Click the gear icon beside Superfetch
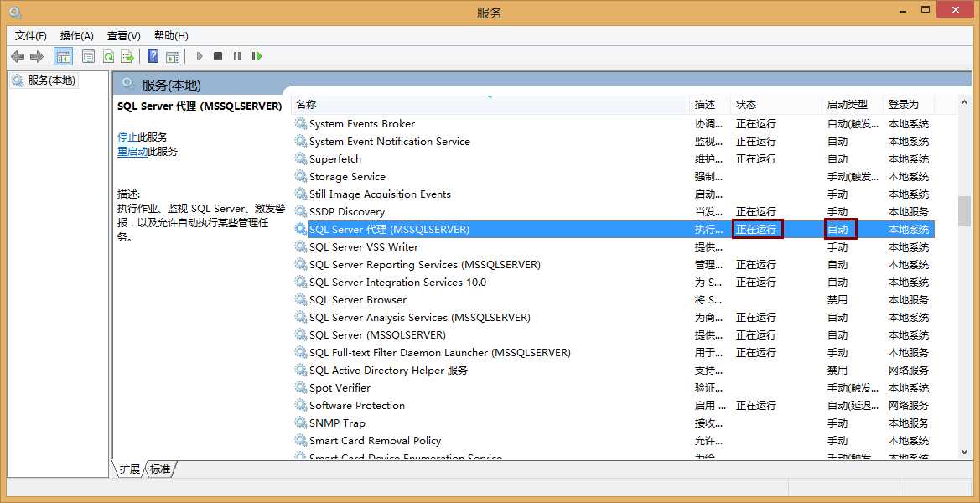Screen dimensions: 980x503 tap(301, 158)
